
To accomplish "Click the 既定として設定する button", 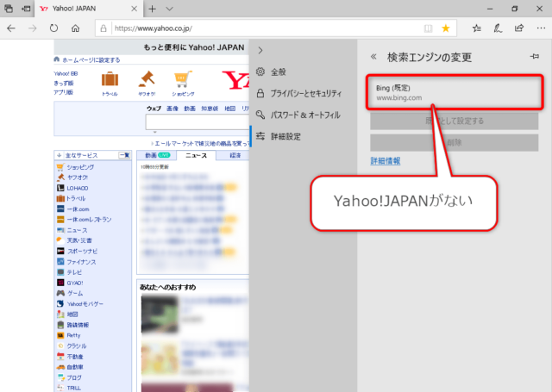I will 455,121.
